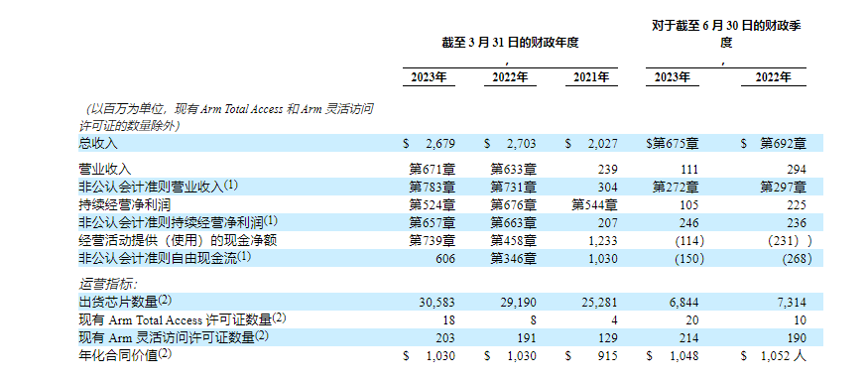The image size is (868, 380).
Task: Click annualized contract value 915
Action: coord(608,355)
